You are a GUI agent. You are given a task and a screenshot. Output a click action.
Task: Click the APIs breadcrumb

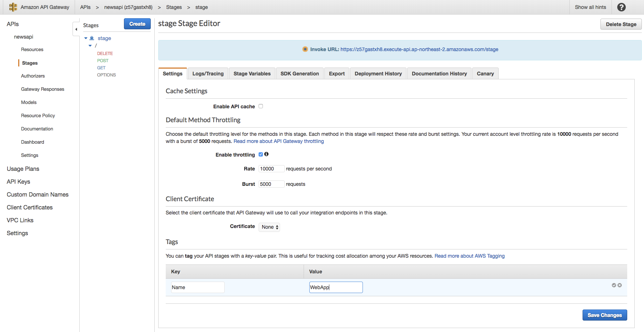85,7
